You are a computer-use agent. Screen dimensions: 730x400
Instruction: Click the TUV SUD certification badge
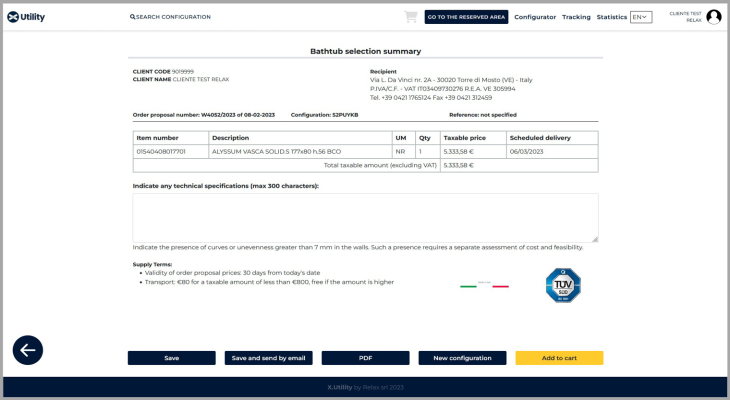pos(563,285)
